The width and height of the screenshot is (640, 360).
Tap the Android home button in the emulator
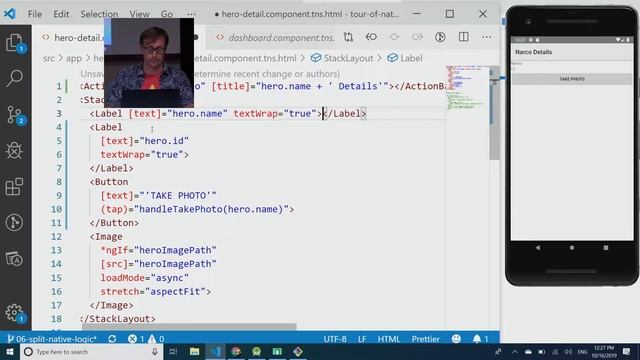click(572, 248)
